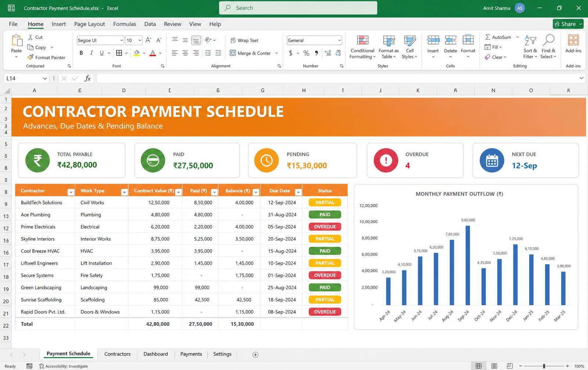Toggle Align Left for cell text

tap(175, 53)
